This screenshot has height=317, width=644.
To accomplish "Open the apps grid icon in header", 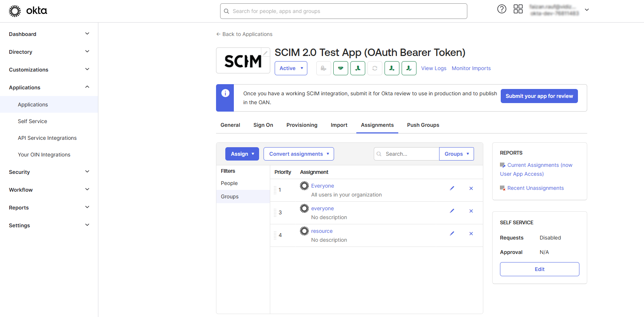I will coord(518,9).
